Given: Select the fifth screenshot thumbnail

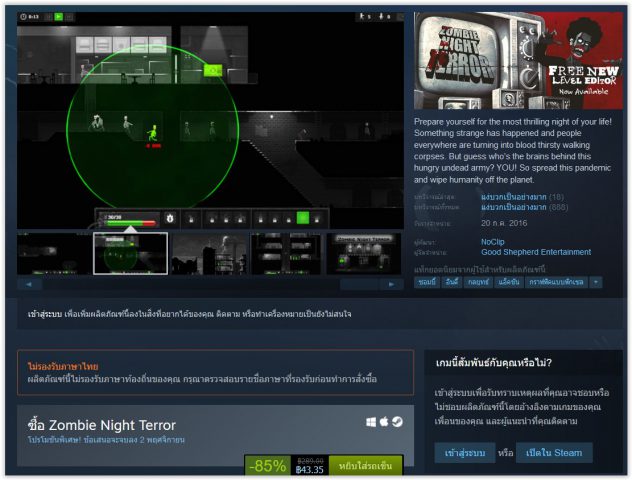Looking at the screenshot, I should click(x=364, y=253).
